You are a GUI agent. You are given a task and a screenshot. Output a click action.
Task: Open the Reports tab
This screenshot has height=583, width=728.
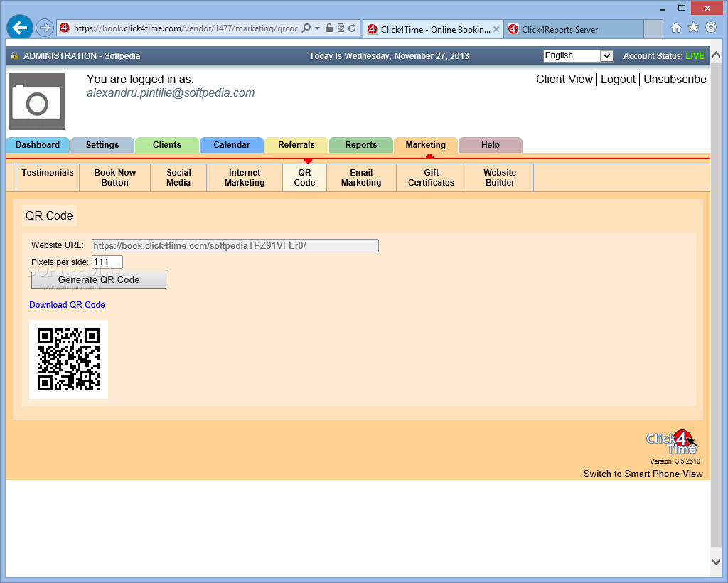(x=360, y=145)
